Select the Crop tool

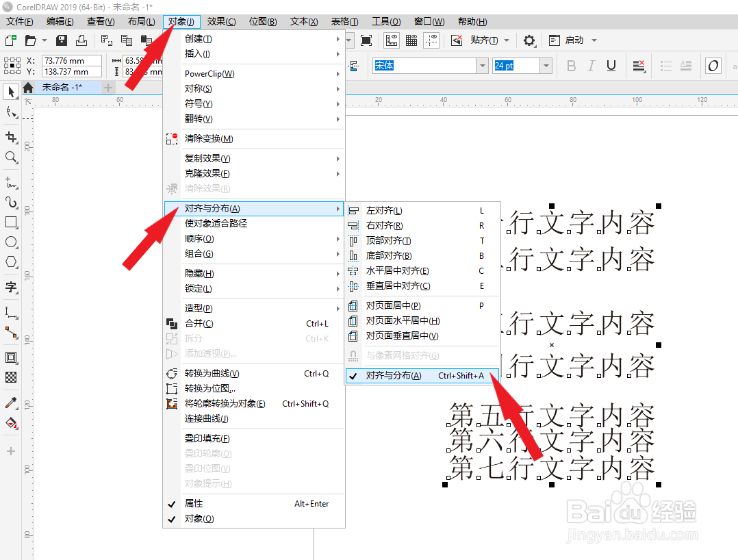tap(10, 137)
